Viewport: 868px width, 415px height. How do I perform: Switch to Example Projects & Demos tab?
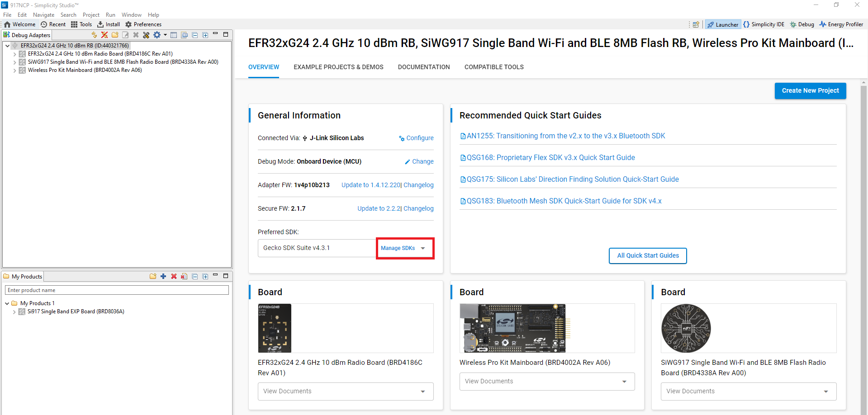338,67
